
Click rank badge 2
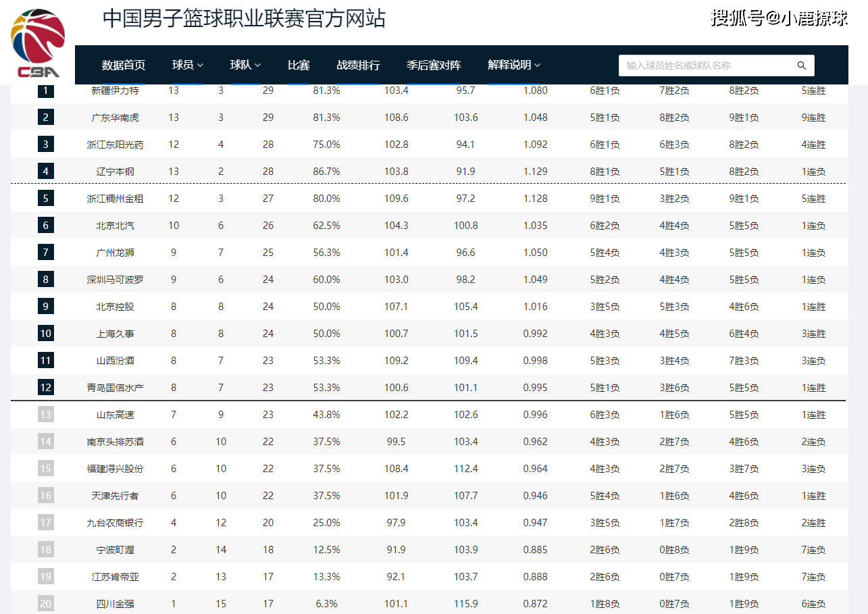(45, 118)
